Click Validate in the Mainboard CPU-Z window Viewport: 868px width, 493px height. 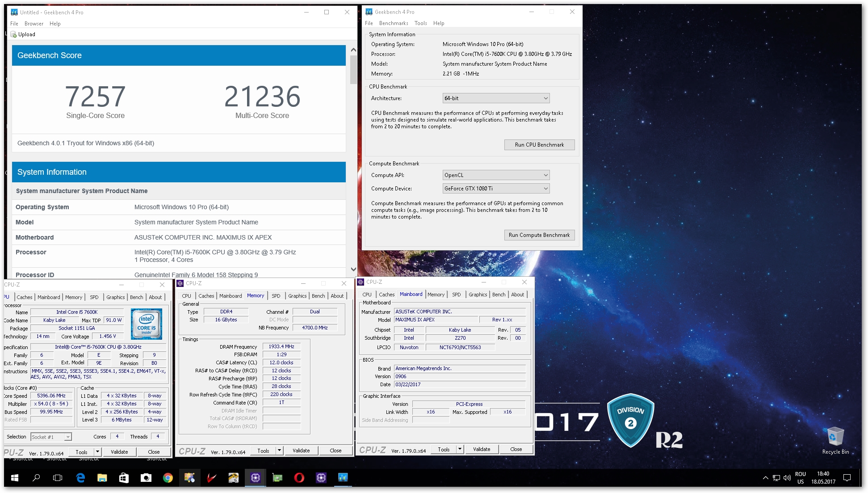(x=482, y=449)
